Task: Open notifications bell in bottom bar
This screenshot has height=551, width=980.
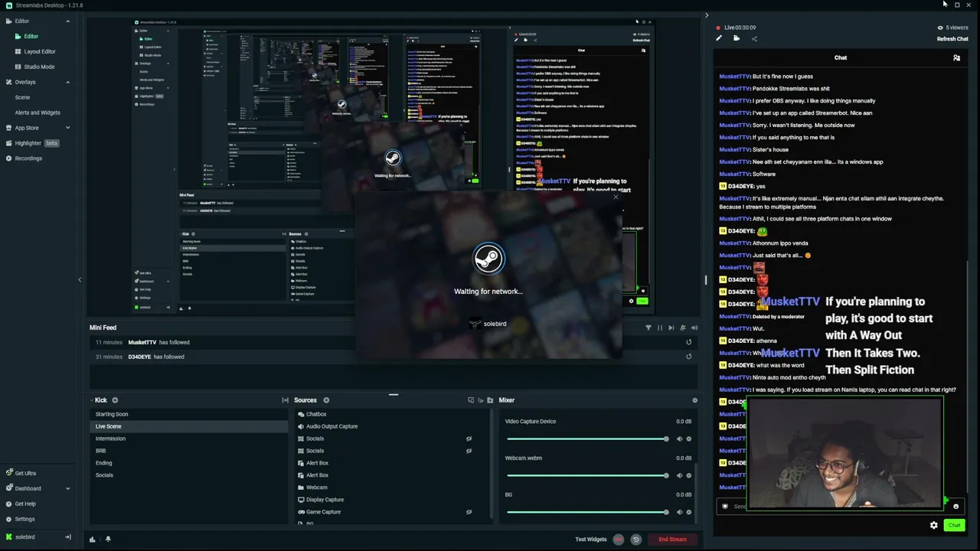Action: 108,539
